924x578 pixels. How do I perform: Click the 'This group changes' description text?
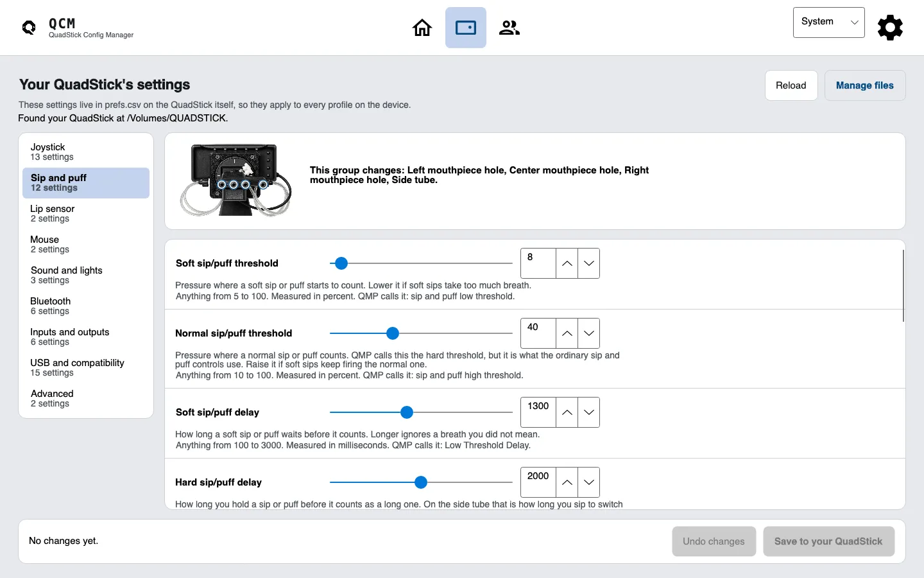pos(479,175)
